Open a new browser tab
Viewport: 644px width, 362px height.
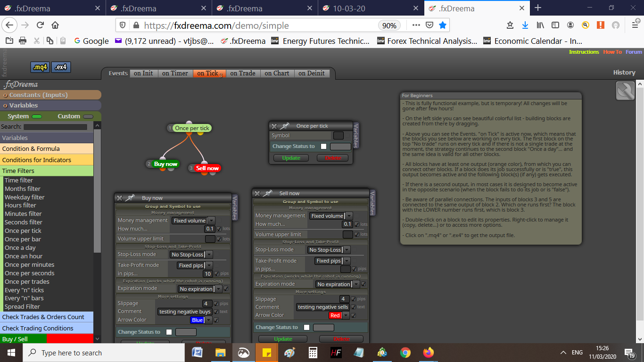[538, 8]
